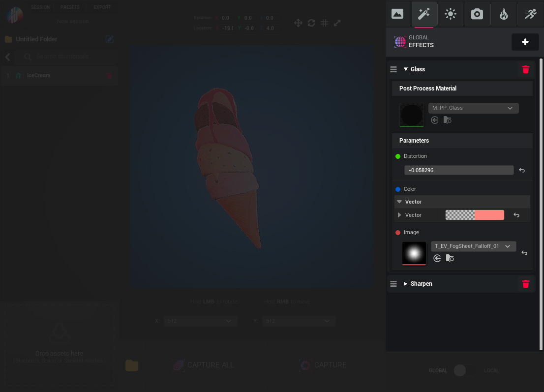Toggle the green Distortion parameter dot

coord(398,156)
